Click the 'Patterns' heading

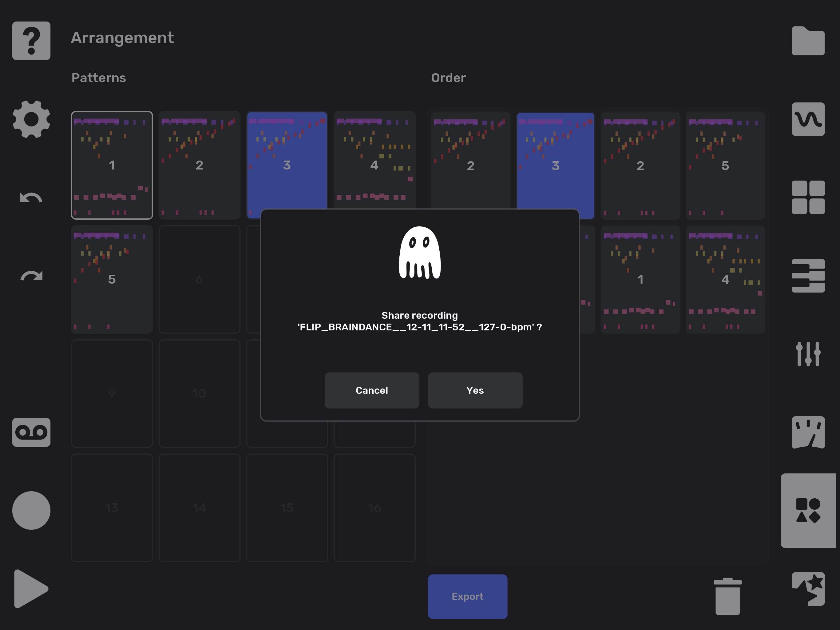point(99,78)
